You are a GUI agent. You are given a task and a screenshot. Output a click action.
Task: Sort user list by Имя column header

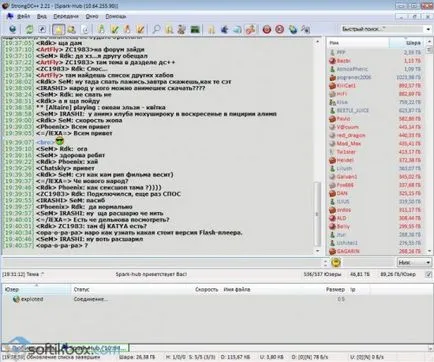click(358, 43)
